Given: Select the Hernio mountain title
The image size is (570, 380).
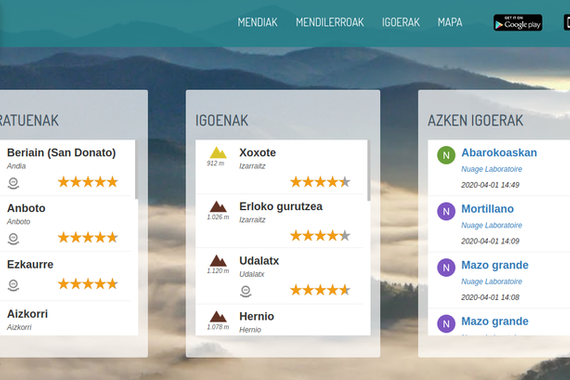Looking at the screenshot, I should pos(256,316).
